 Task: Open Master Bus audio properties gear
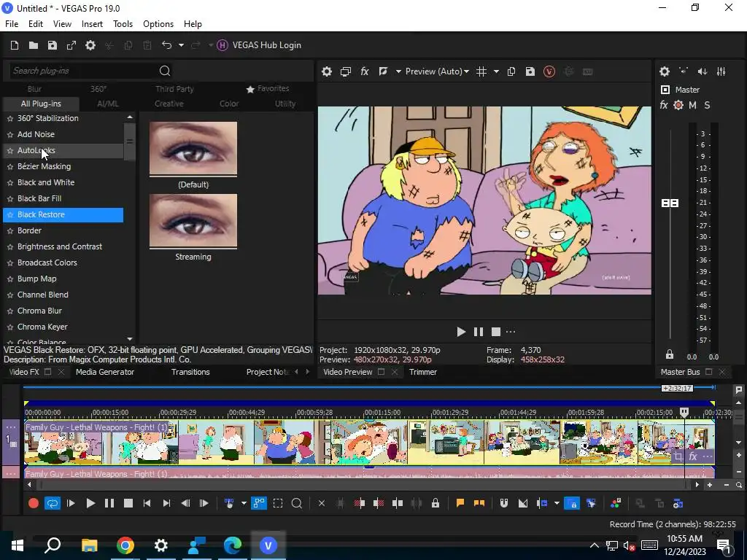pyautogui.click(x=665, y=71)
